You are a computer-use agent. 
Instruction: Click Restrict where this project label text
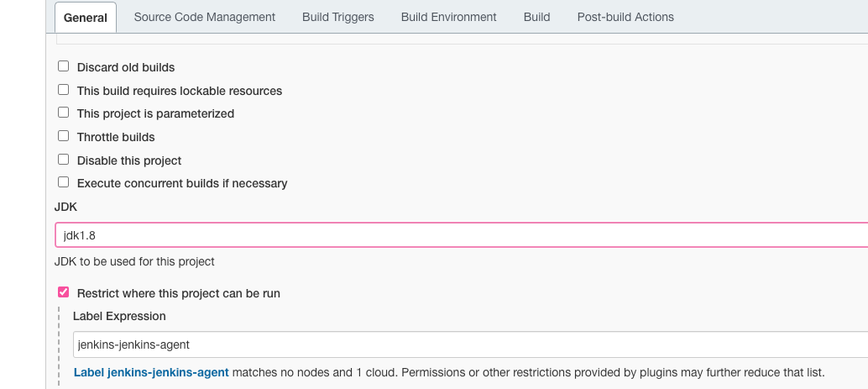pos(178,293)
